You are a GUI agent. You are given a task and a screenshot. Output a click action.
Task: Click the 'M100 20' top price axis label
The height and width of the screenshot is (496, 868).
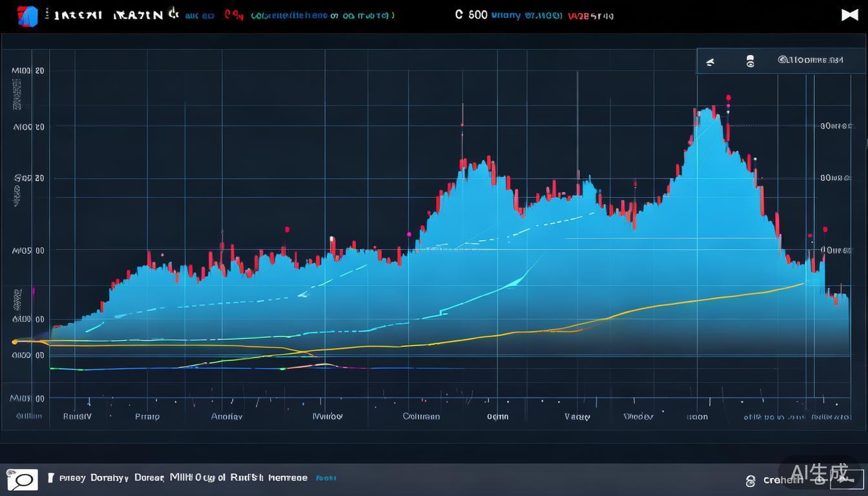tap(28, 71)
